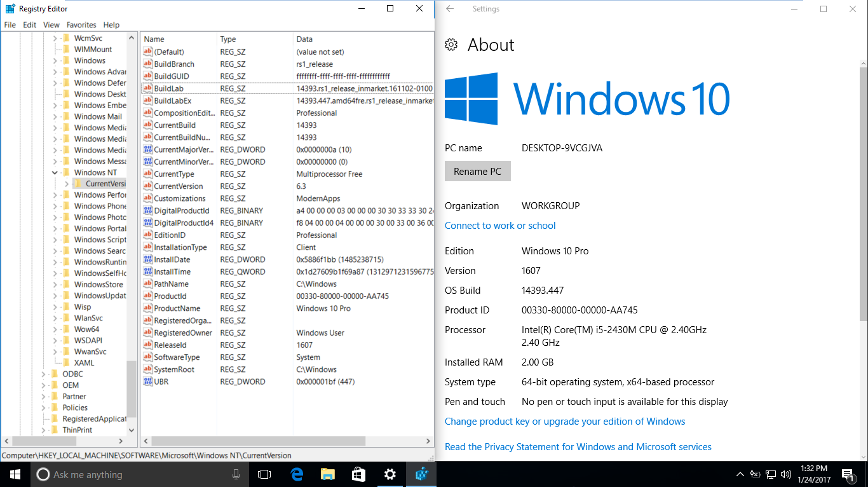This screenshot has width=868, height=487.
Task: Click the Rename PC button
Action: [477, 170]
